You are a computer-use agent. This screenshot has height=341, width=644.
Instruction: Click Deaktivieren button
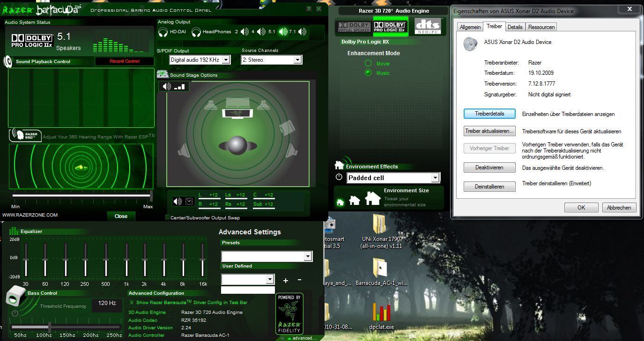(489, 167)
